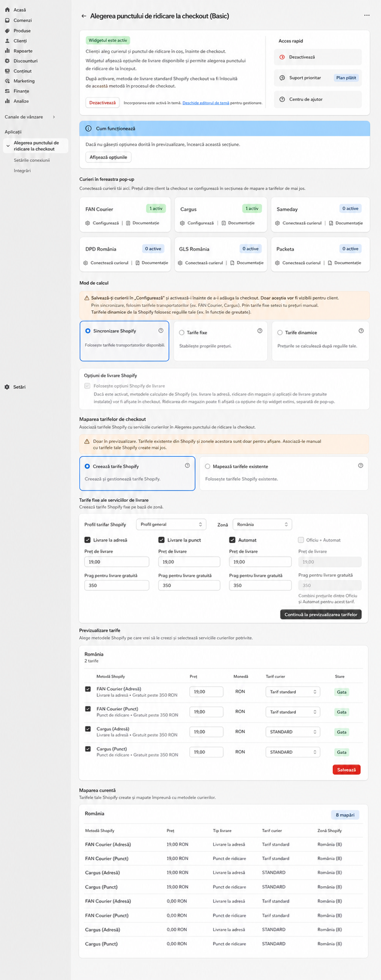The height and width of the screenshot is (980, 381).
Task: Click free delivery threshold field under Automat
Action: (x=261, y=586)
